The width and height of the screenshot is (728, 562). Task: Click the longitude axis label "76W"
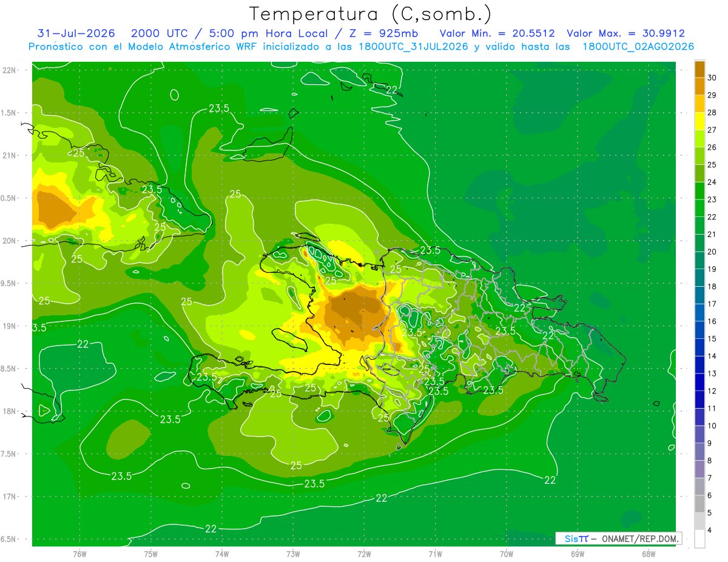click(x=79, y=554)
